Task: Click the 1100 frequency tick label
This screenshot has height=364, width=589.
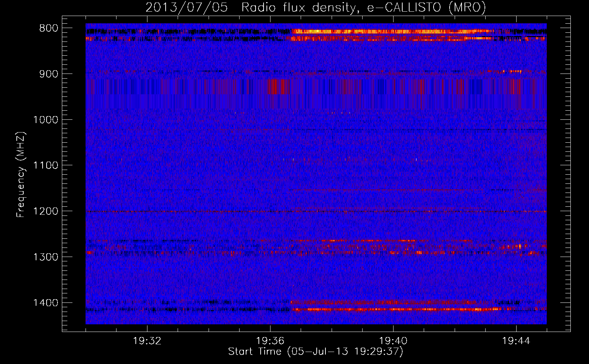Action: point(46,166)
